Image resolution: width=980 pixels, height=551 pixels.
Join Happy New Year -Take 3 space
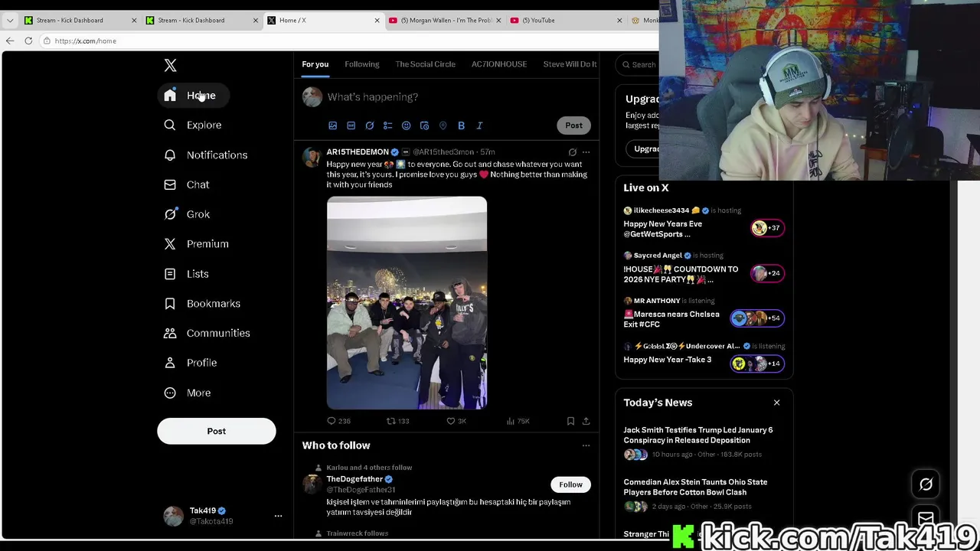point(703,358)
